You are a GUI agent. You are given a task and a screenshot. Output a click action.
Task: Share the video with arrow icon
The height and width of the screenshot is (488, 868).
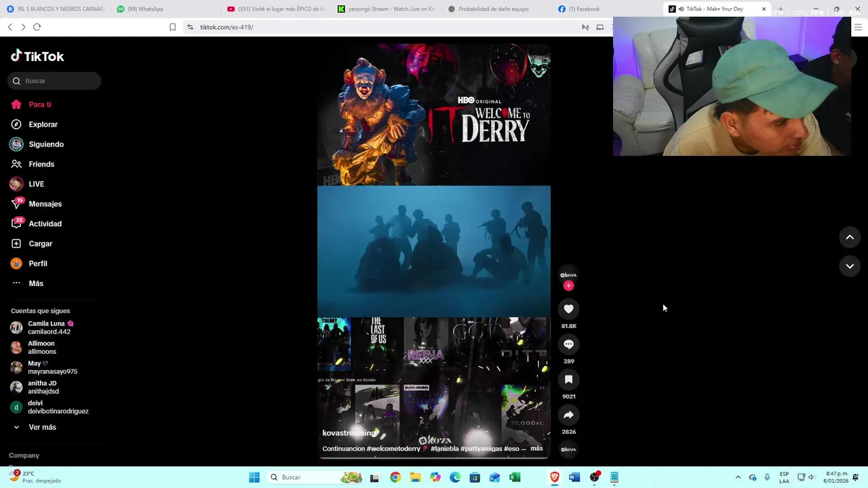point(568,415)
